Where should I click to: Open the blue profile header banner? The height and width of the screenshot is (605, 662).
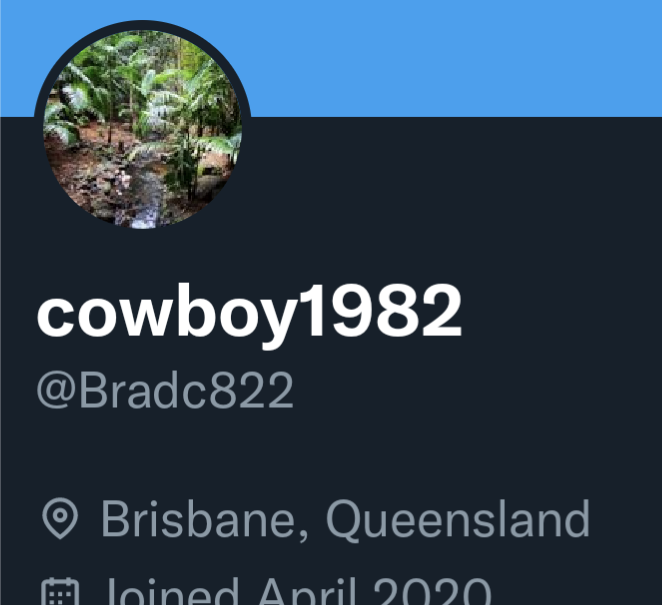[331, 58]
